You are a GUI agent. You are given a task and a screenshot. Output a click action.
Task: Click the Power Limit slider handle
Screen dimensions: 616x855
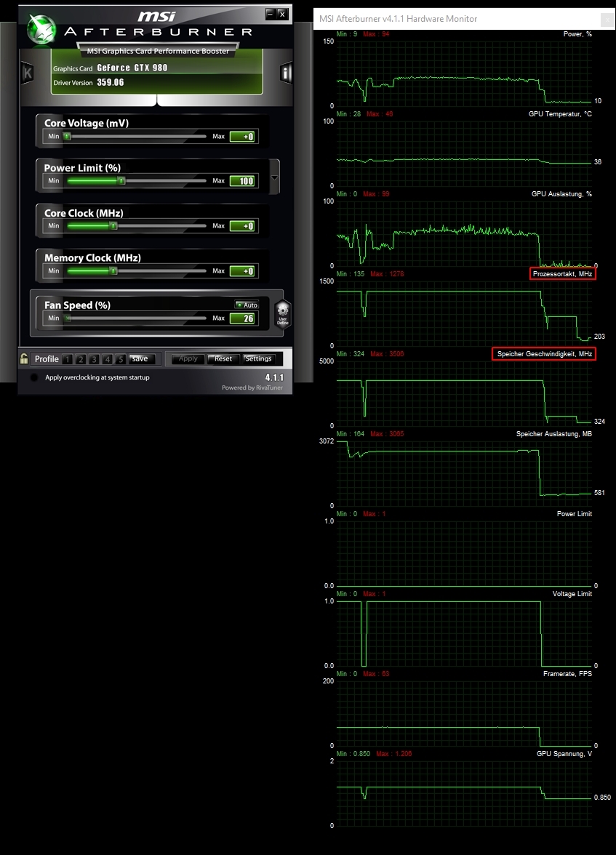click(x=121, y=181)
